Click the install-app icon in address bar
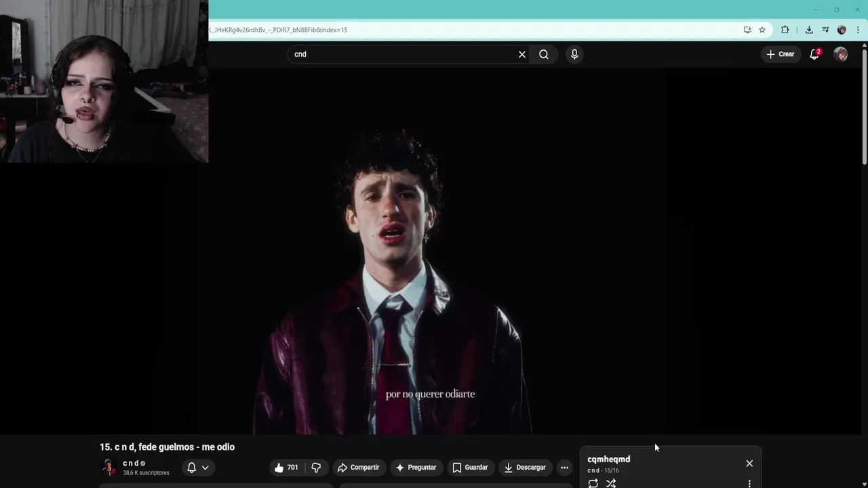The width and height of the screenshot is (868, 488). pyautogui.click(x=747, y=30)
